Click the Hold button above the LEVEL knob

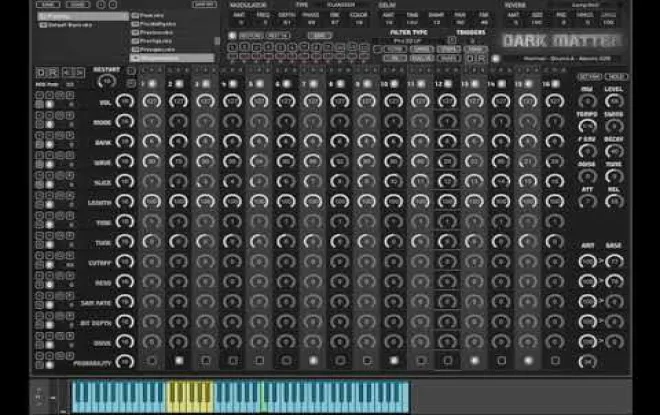(616, 77)
